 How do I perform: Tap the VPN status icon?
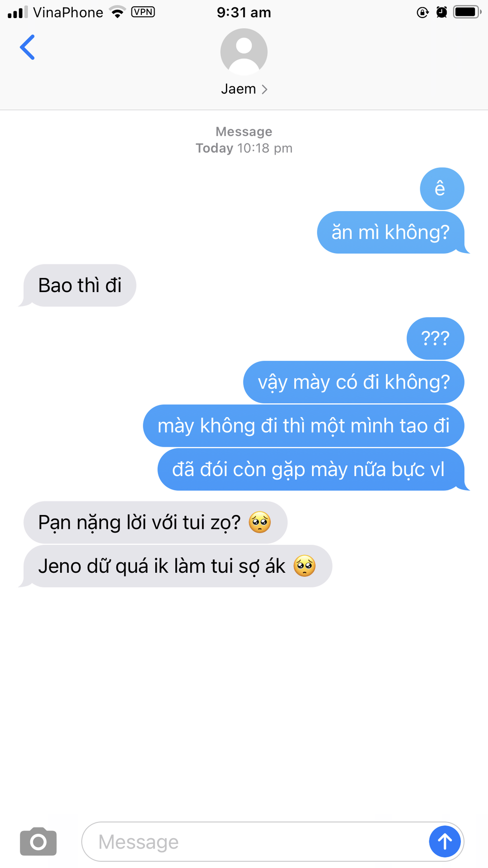point(143,12)
